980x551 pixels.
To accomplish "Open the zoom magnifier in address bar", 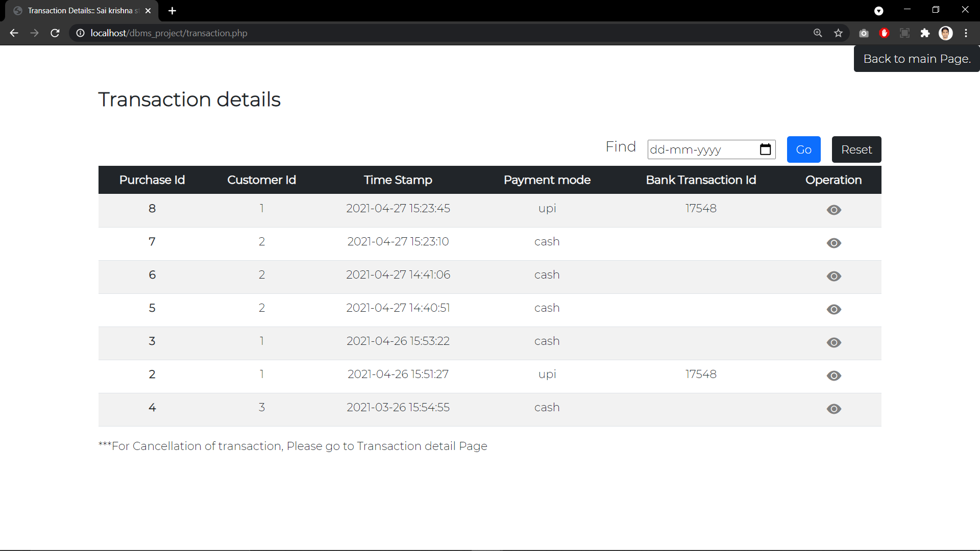I will (818, 33).
